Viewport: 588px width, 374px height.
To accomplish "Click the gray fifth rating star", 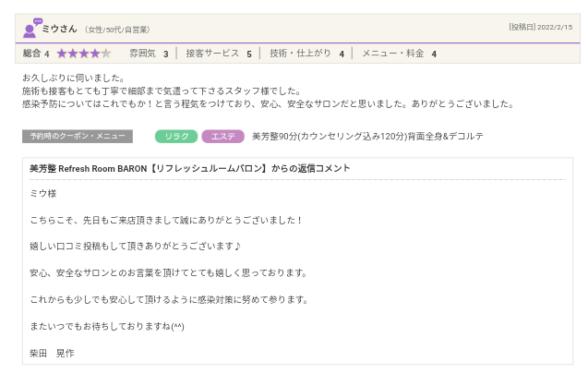I will click(106, 54).
